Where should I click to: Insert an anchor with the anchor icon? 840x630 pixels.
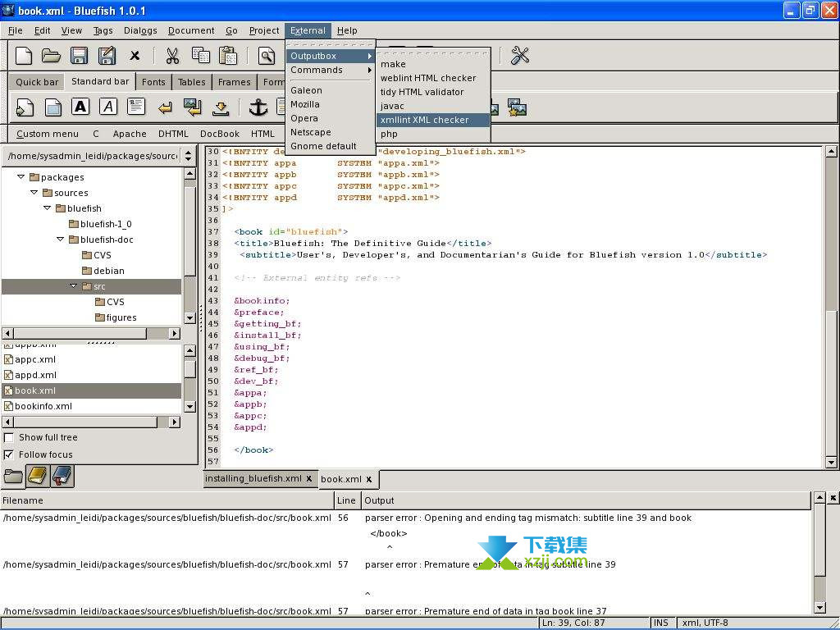(x=258, y=107)
